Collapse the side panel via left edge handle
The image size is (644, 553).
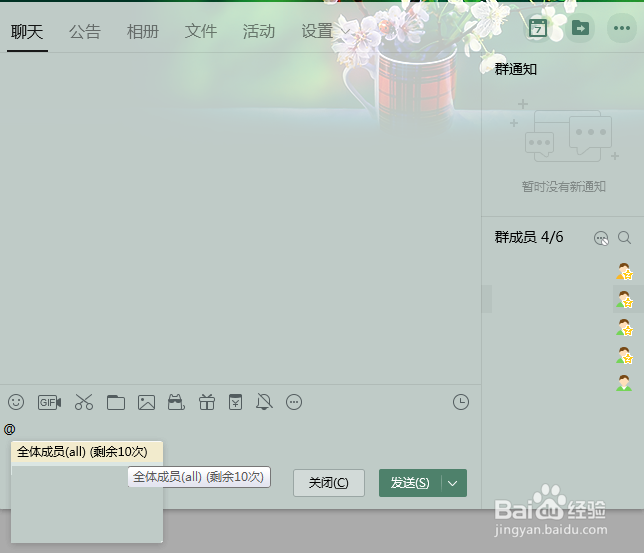[x=486, y=299]
